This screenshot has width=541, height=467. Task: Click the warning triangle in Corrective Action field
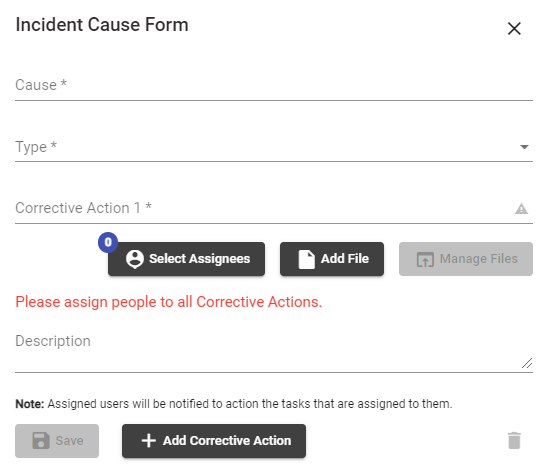pos(521,208)
